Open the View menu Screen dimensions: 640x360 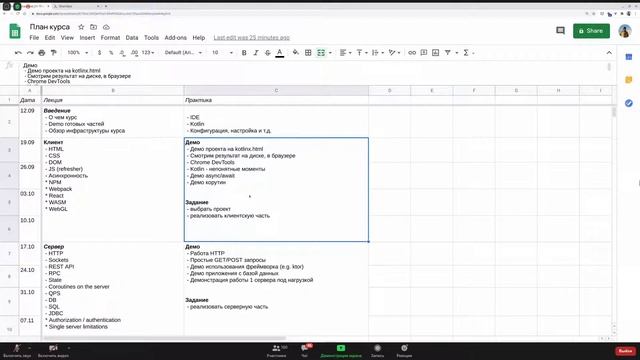pos(67,38)
